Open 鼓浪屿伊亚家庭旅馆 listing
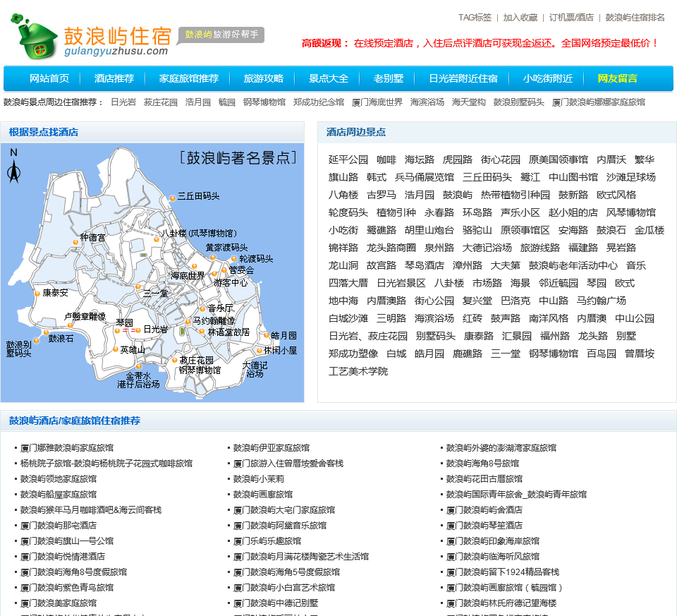The height and width of the screenshot is (616, 677). pyautogui.click(x=271, y=447)
